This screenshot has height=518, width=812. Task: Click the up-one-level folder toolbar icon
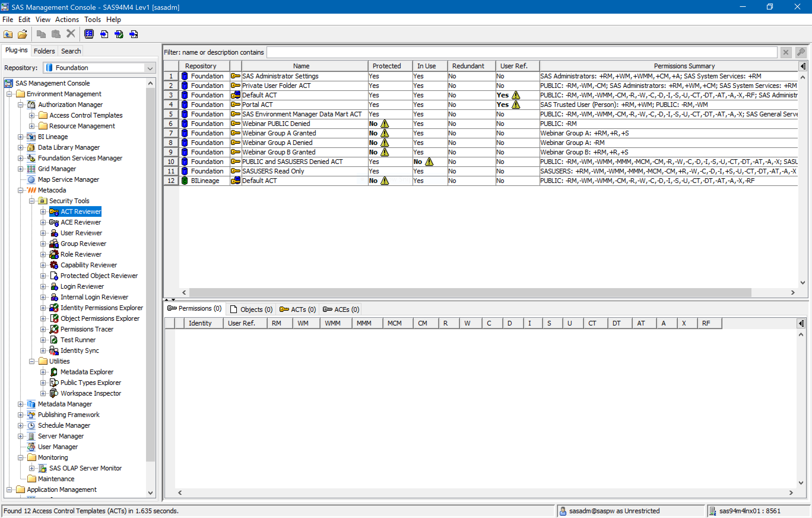pos(8,34)
